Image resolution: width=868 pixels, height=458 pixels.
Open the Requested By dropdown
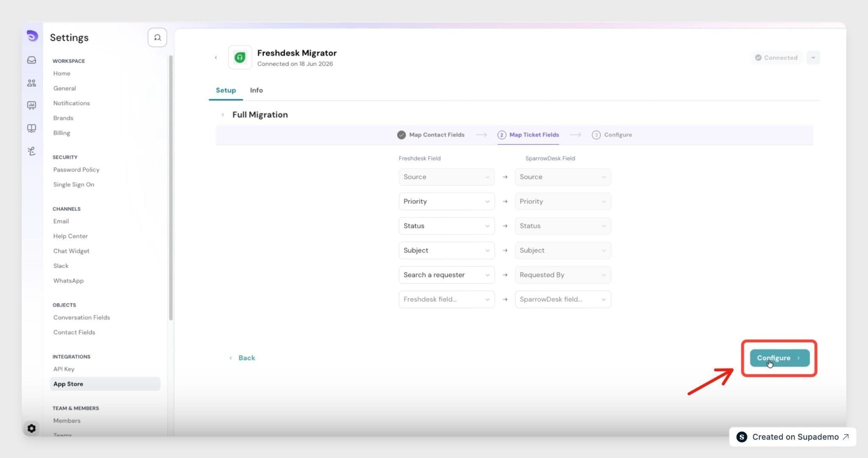(x=563, y=275)
